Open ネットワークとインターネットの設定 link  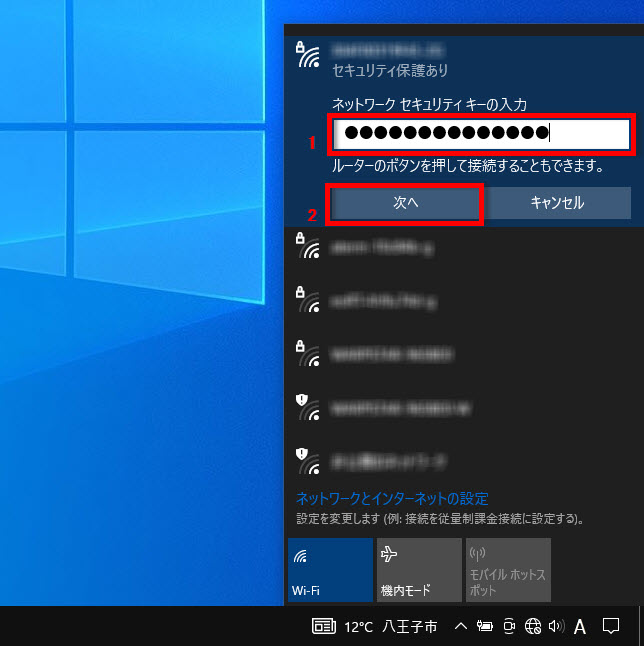coord(392,498)
